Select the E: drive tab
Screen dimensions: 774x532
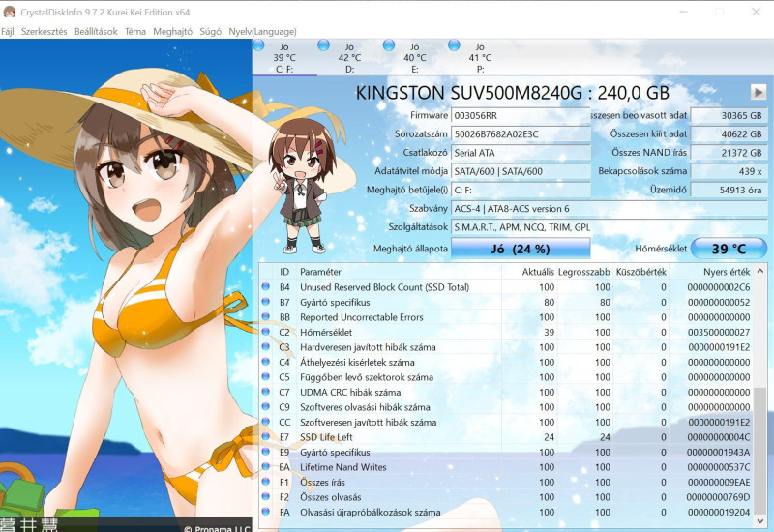click(415, 58)
